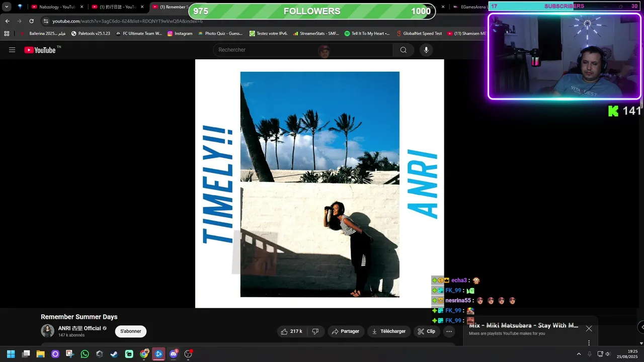This screenshot has width=644, height=362.
Task: Close the 釣行日誌 tab
Action: click(x=142, y=7)
